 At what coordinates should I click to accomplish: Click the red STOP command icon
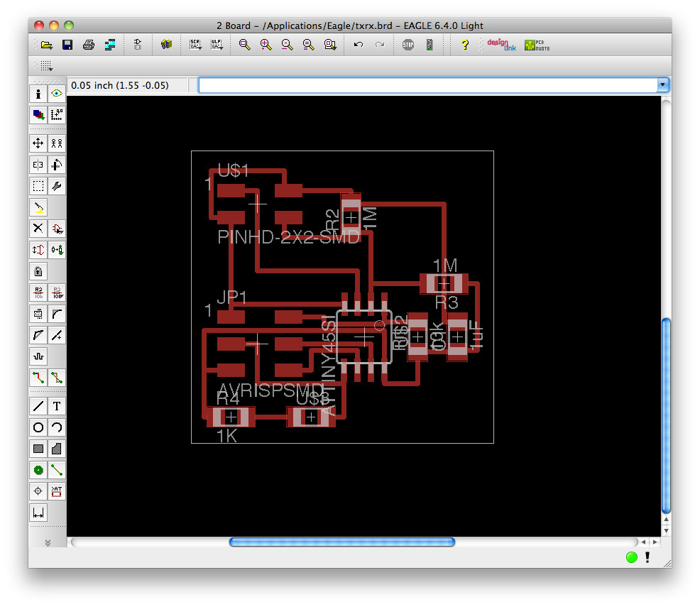[408, 45]
